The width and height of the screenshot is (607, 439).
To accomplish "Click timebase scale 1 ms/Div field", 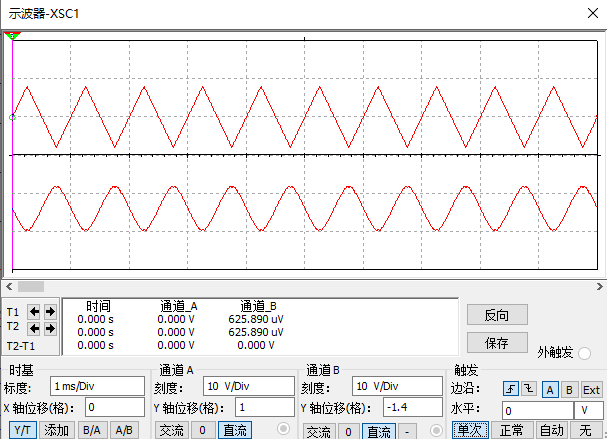I will (x=98, y=386).
